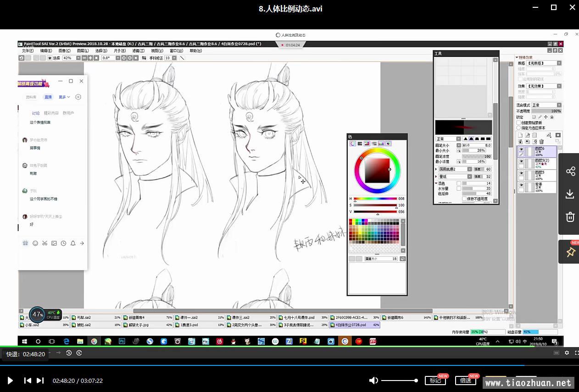Click the scissors screenshot icon in chat
Viewport: 579px width, 392px height.
(45, 243)
